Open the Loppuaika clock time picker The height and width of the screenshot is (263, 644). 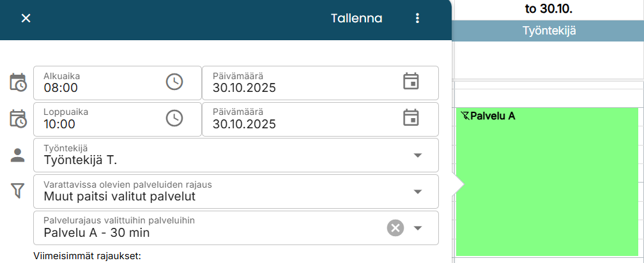coord(174,118)
